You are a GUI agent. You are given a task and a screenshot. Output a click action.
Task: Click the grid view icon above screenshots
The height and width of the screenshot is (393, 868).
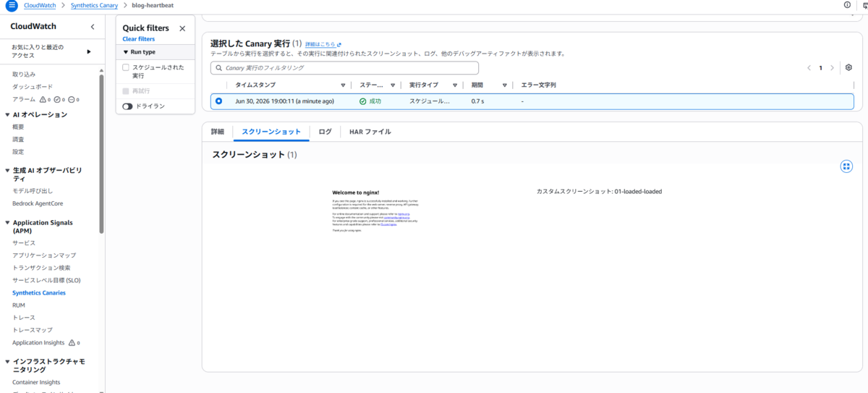click(x=846, y=166)
